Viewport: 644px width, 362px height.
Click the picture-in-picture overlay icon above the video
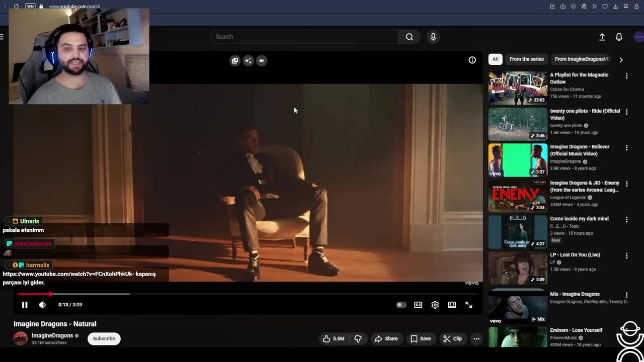pyautogui.click(x=235, y=60)
